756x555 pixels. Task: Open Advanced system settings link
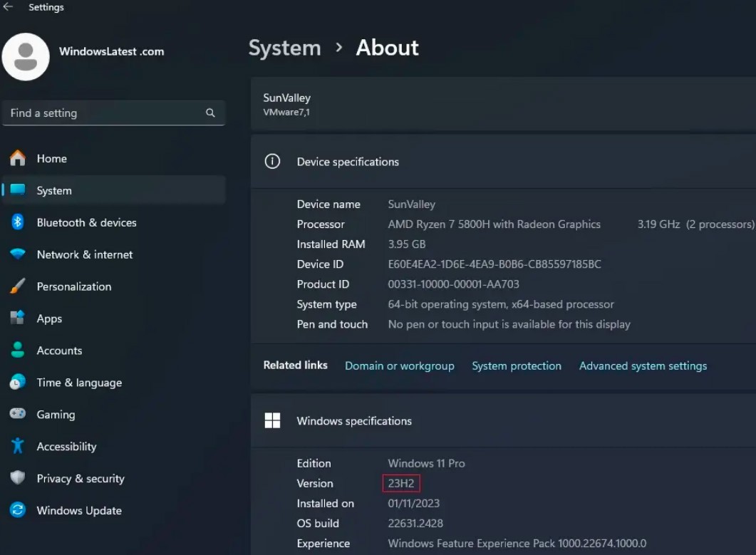643,366
